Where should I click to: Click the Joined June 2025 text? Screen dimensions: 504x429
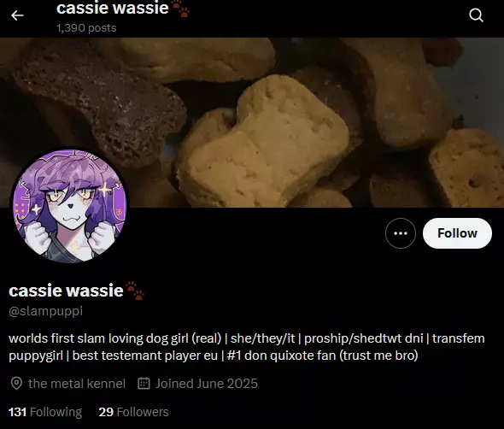click(x=207, y=384)
